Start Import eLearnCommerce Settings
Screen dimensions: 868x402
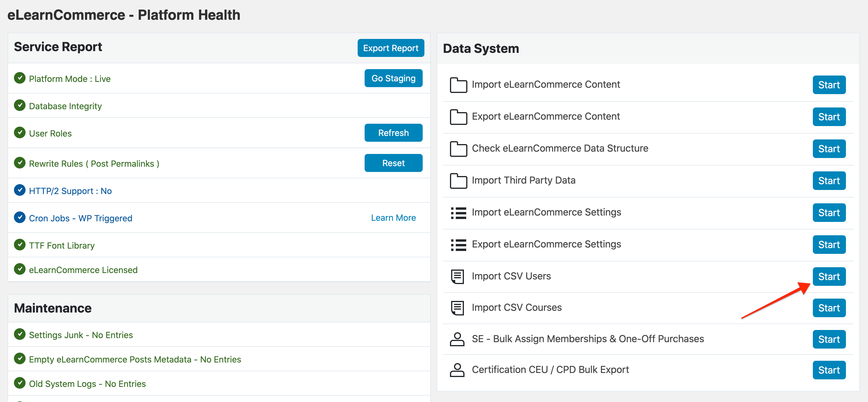(829, 213)
